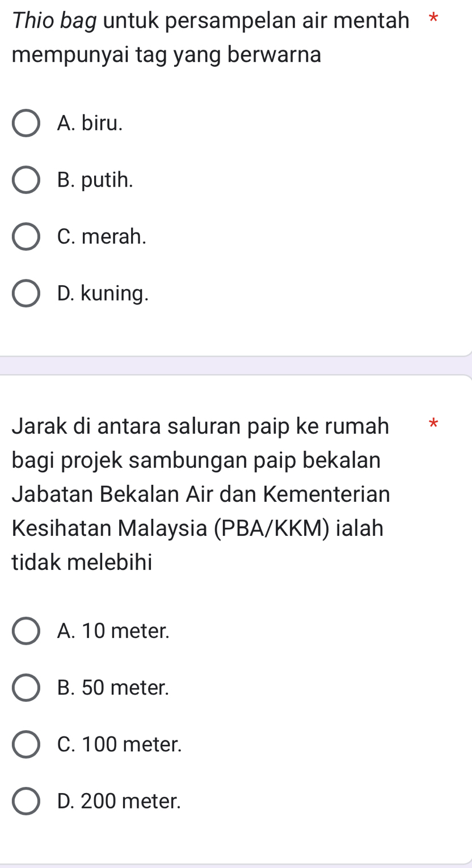Viewport: 472px width, 868px height.
Task: Click the "D. 200 meter." label text
Action: click(x=120, y=801)
